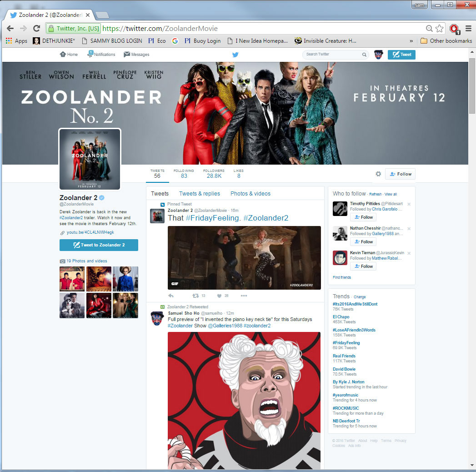The height and width of the screenshot is (472, 476).
Task: Switch to Photos & videos tab
Action: click(x=251, y=194)
